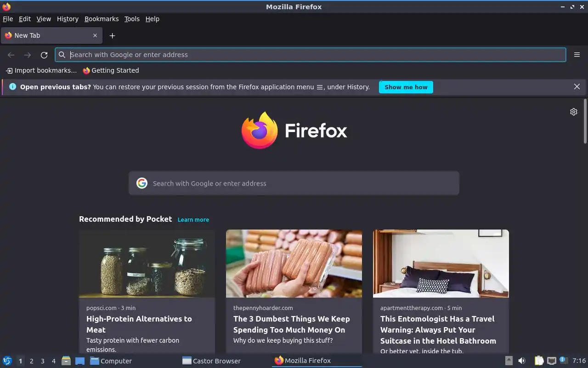Open the Entomologist Travel Warning article

tap(438, 330)
